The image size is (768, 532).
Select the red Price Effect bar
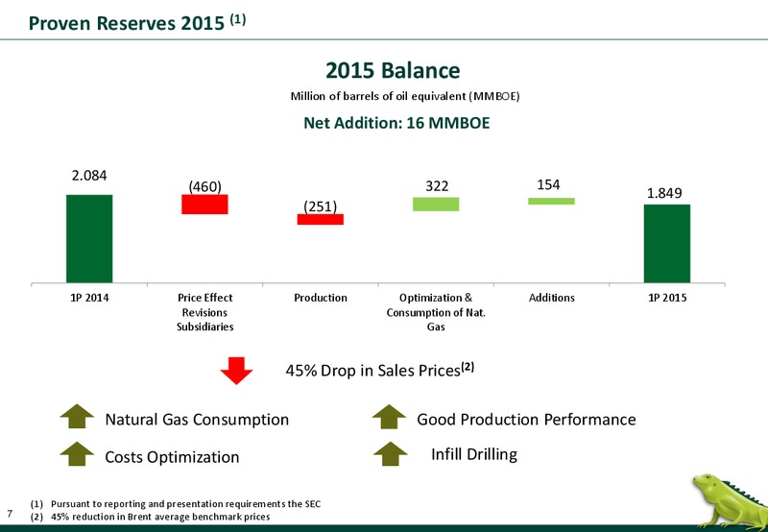204,205
